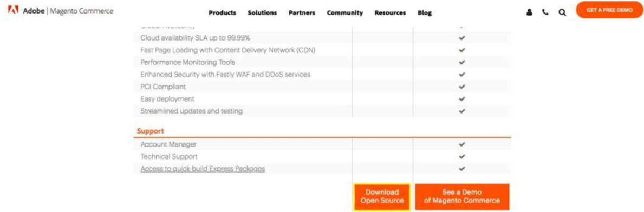Click the Get a Free Demo button
644x212 pixels.
coord(609,10)
